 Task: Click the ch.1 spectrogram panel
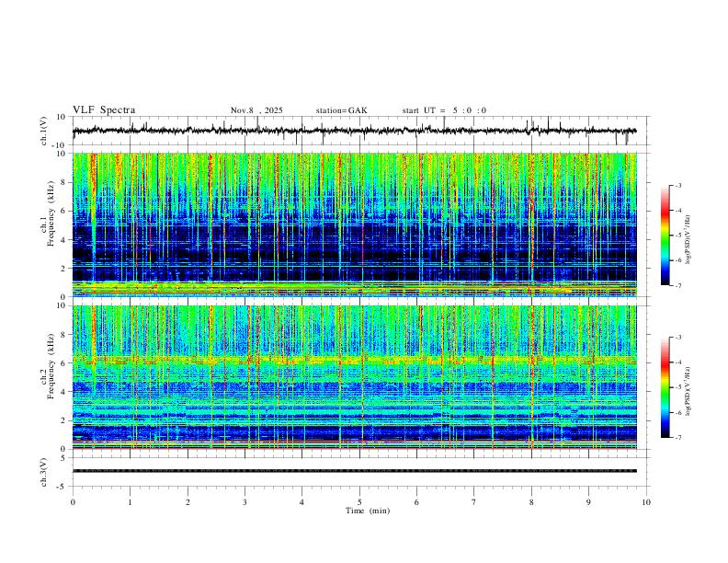pos(355,224)
